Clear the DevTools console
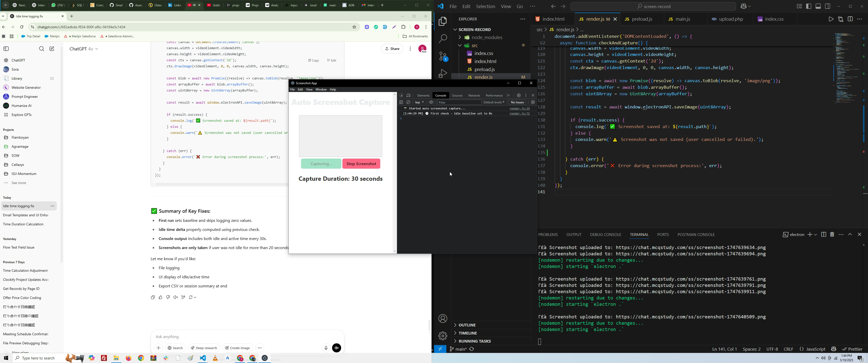 [x=409, y=102]
